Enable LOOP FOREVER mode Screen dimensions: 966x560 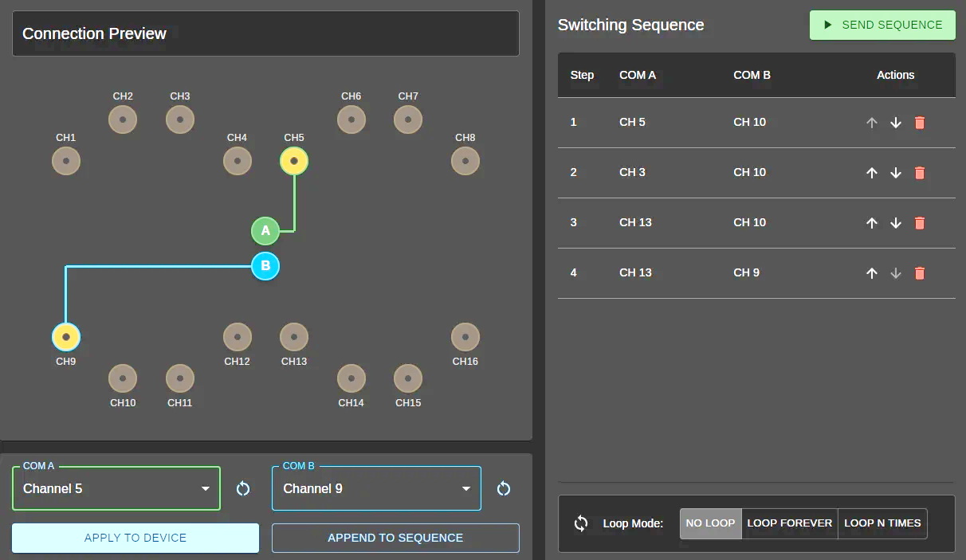point(789,523)
